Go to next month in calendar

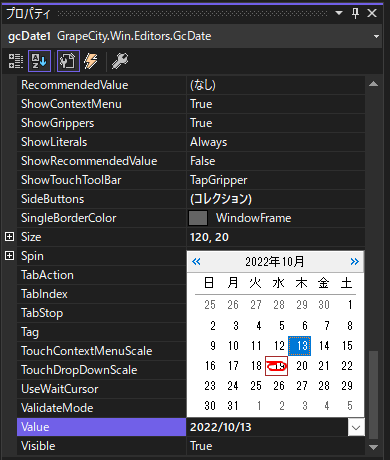[355, 262]
